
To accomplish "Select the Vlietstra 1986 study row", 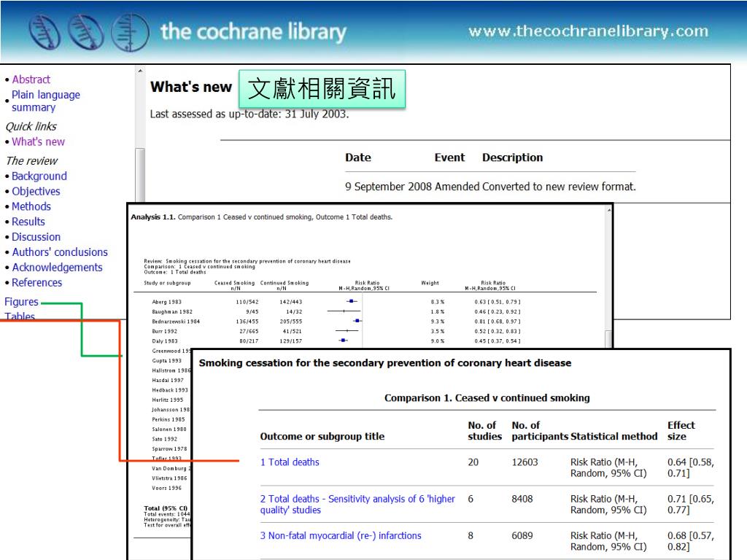I will [169, 478].
